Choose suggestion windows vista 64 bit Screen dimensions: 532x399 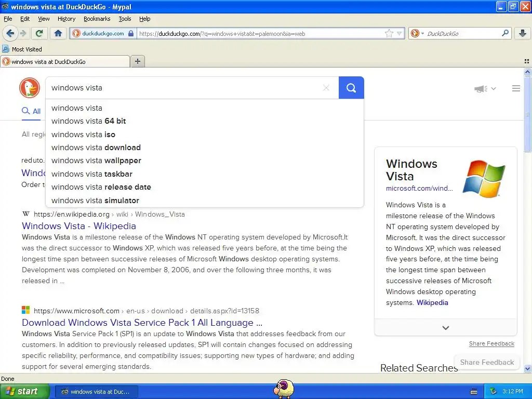[x=205, y=121]
